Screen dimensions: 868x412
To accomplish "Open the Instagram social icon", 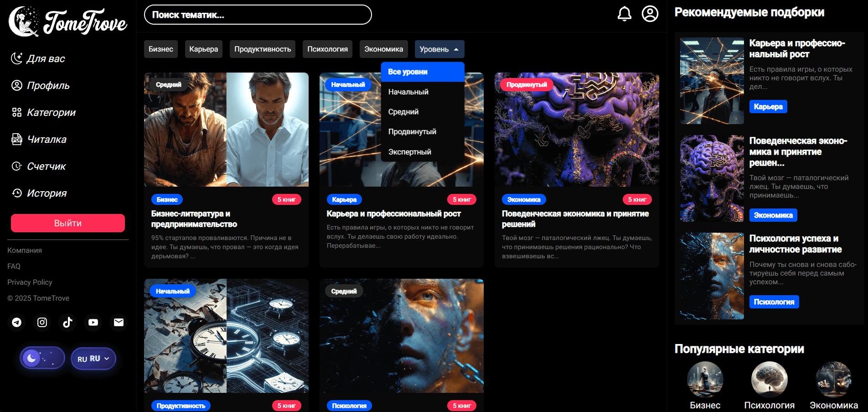I will tap(42, 323).
